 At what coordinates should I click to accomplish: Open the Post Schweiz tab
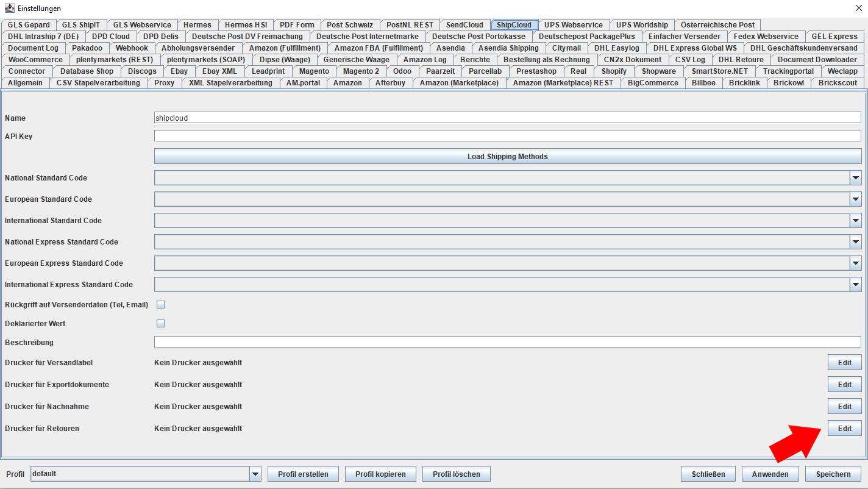click(350, 25)
